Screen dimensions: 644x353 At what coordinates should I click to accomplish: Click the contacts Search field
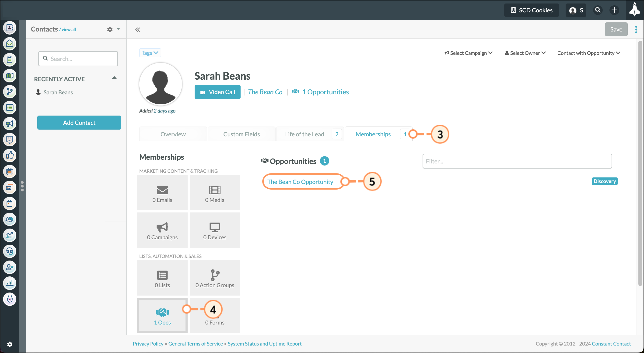pos(78,59)
